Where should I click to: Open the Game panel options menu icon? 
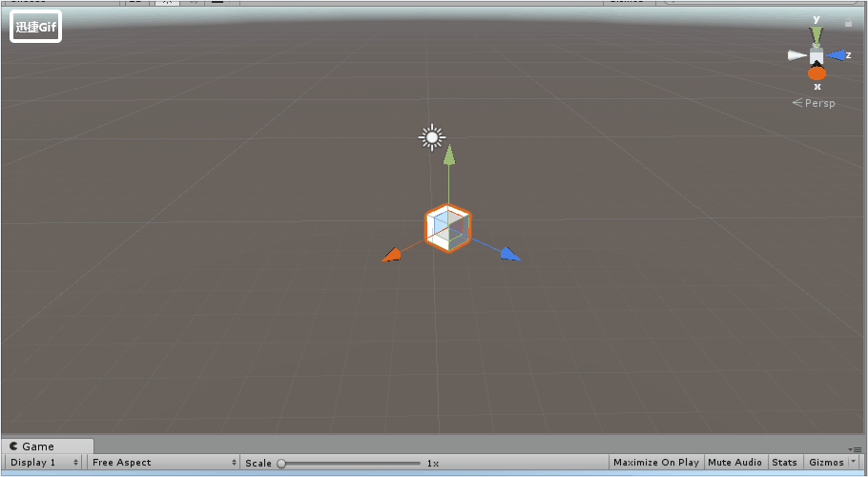tap(854, 449)
